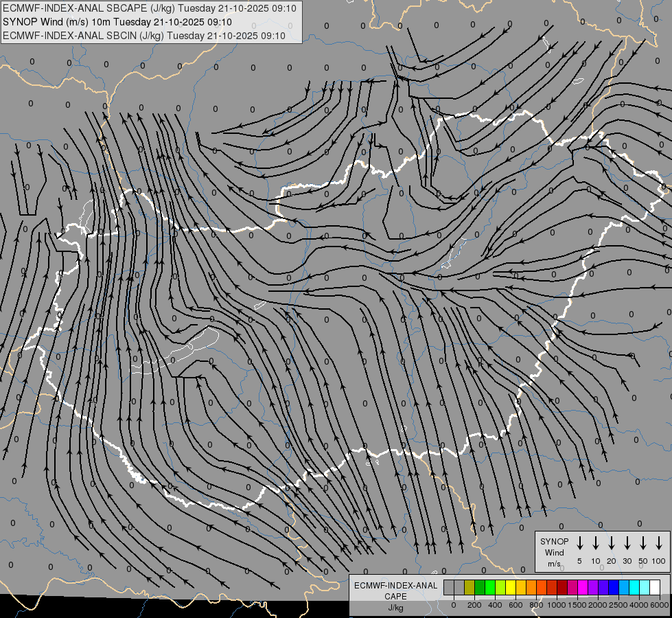This screenshot has height=618, width=672.
Task: Click the 4000 value on CAPE scale
Action: (x=639, y=605)
